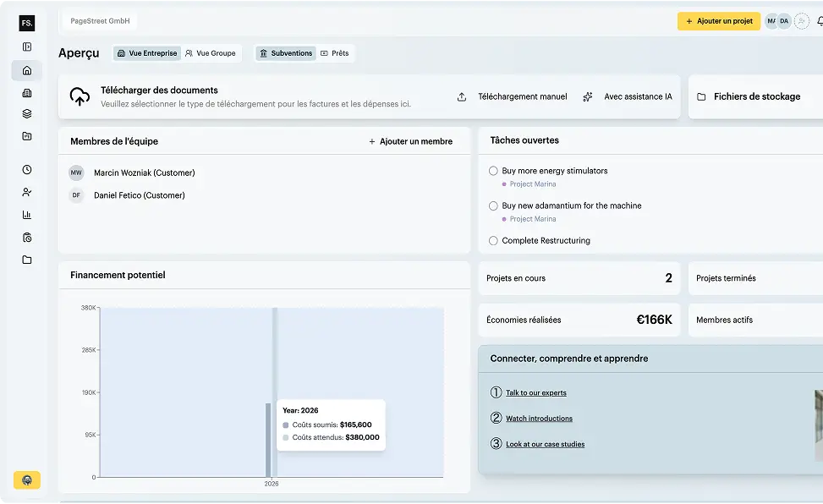Click the Projets en cours card
The height and width of the screenshot is (504, 823).
point(579,278)
